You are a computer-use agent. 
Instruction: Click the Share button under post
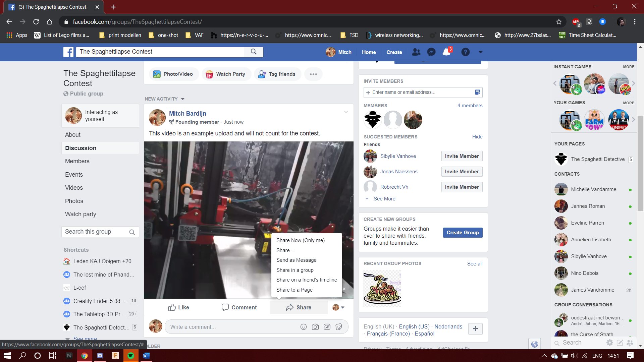(299, 307)
